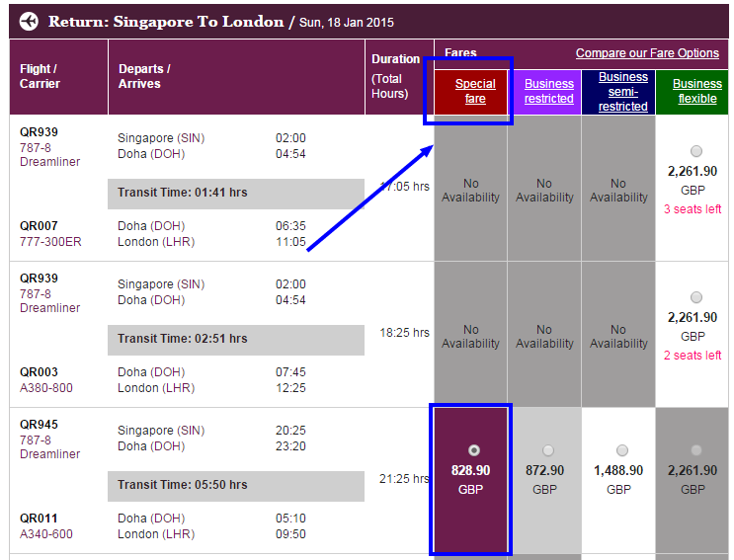Click the QR007 flight number
This screenshot has width=734, height=560.
tap(39, 226)
